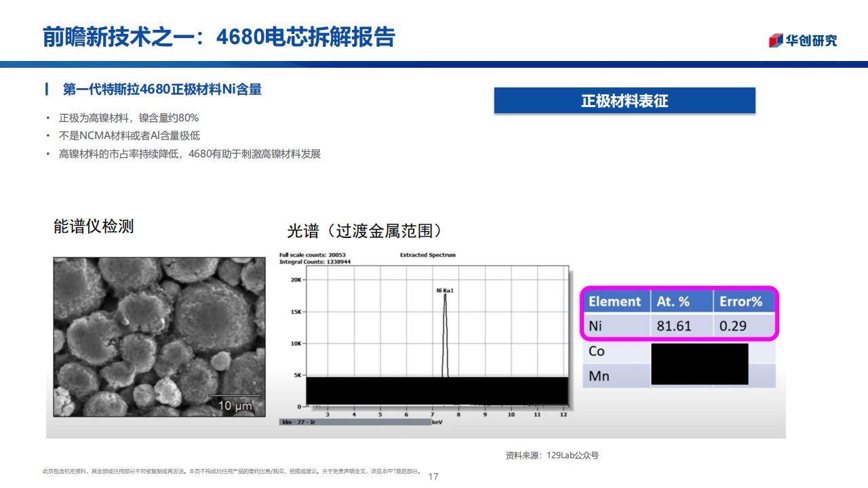
Task: Click the source note 资料来源：129Lab公众号
Action: click(x=552, y=455)
